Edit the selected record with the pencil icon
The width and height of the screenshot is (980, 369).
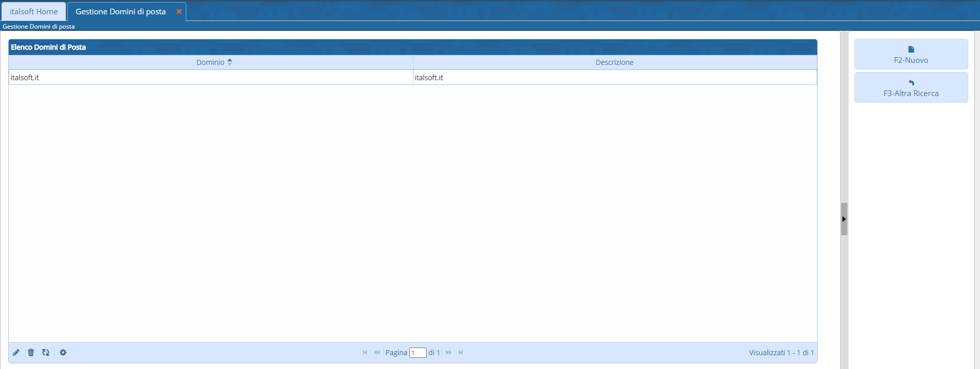point(16,353)
